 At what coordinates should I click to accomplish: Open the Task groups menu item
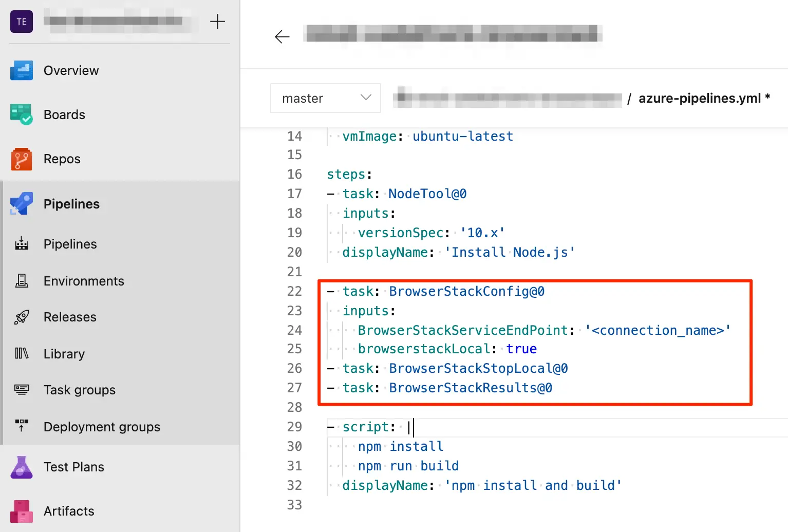point(79,390)
